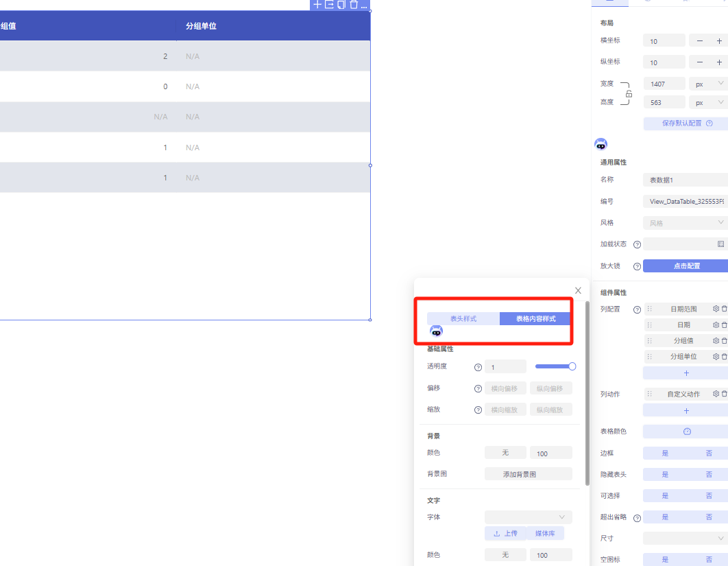The height and width of the screenshot is (566, 728).
Task: Click the move-out icon in the table toolbar
Action: click(329, 5)
